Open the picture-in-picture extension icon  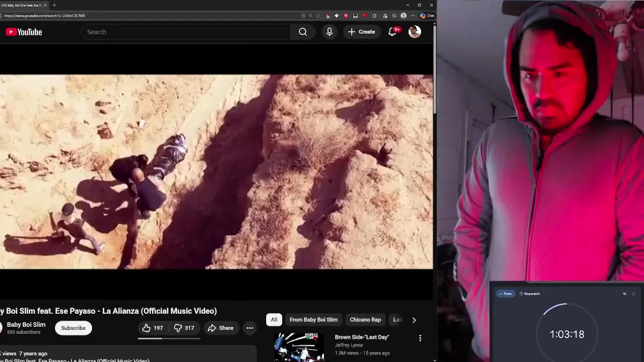355,16
